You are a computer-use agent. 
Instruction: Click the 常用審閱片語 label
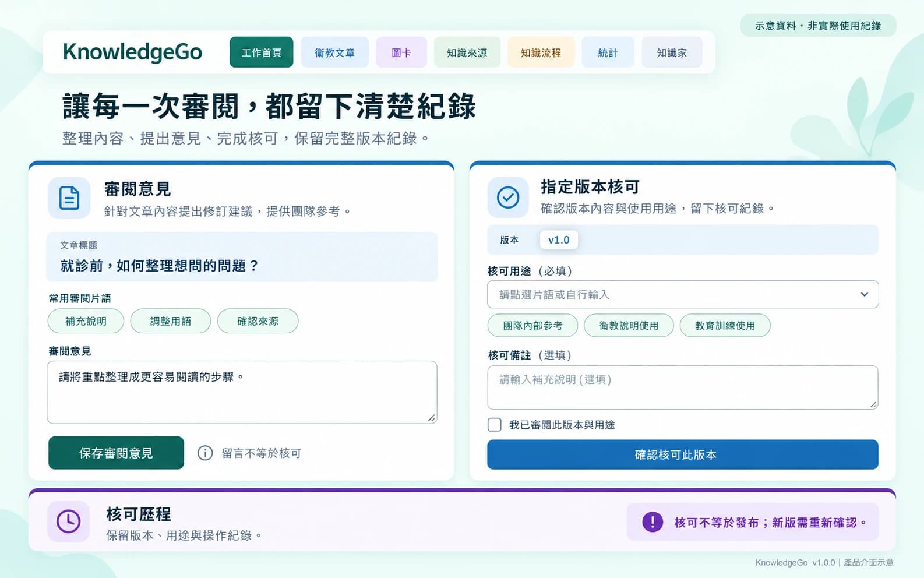click(x=80, y=298)
